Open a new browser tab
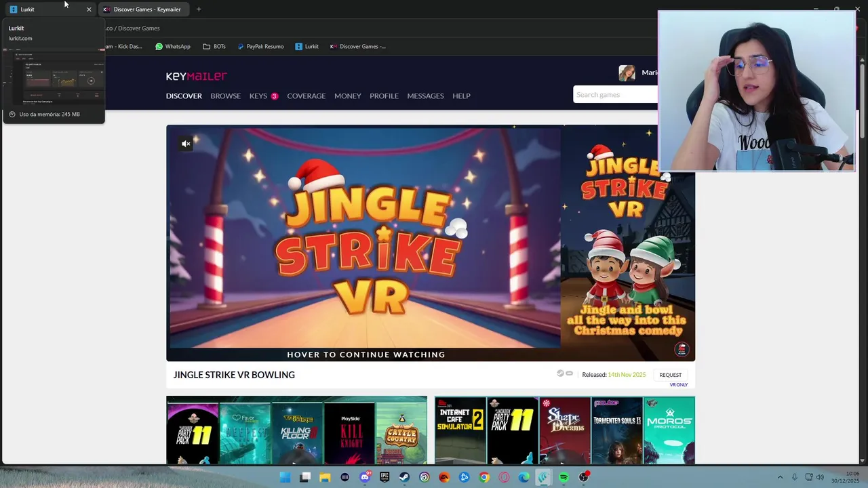The width and height of the screenshot is (868, 488). tap(199, 9)
